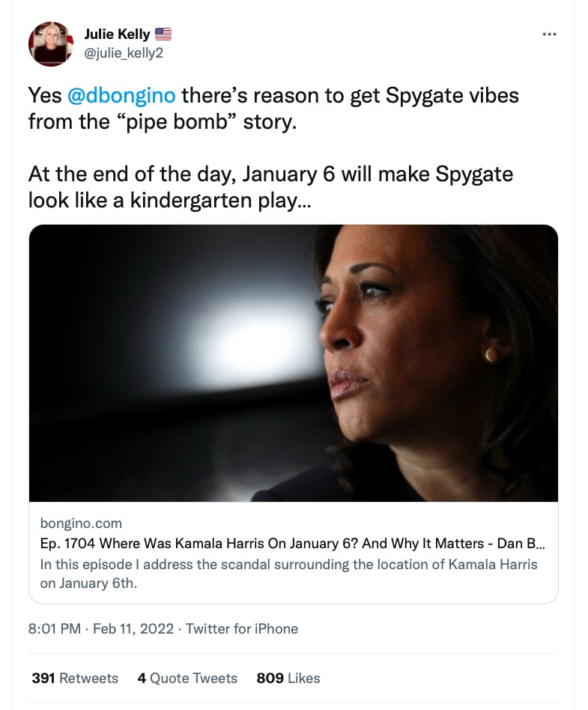Visit the @dbongino mention
588x710 pixels.
[122, 96]
